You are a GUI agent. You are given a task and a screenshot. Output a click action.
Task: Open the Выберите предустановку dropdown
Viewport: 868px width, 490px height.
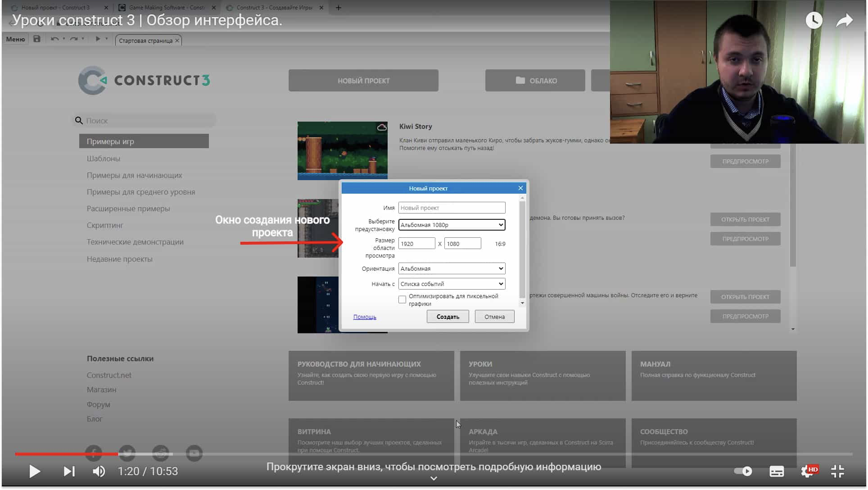(x=452, y=225)
